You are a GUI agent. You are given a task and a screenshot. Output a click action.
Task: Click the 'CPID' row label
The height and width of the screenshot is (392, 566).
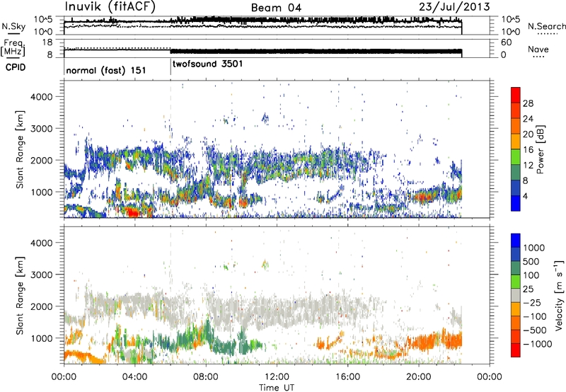(16, 67)
